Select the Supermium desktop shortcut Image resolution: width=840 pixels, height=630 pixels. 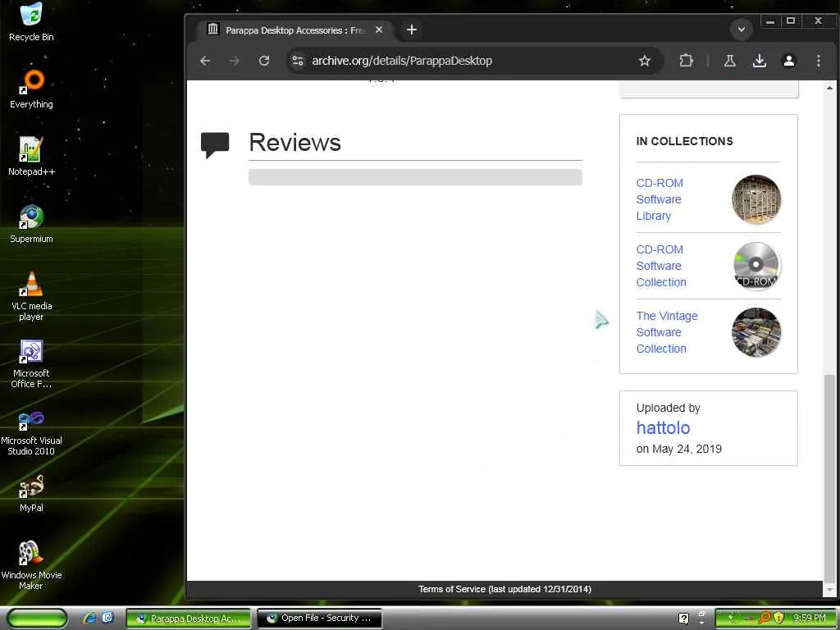[31, 224]
